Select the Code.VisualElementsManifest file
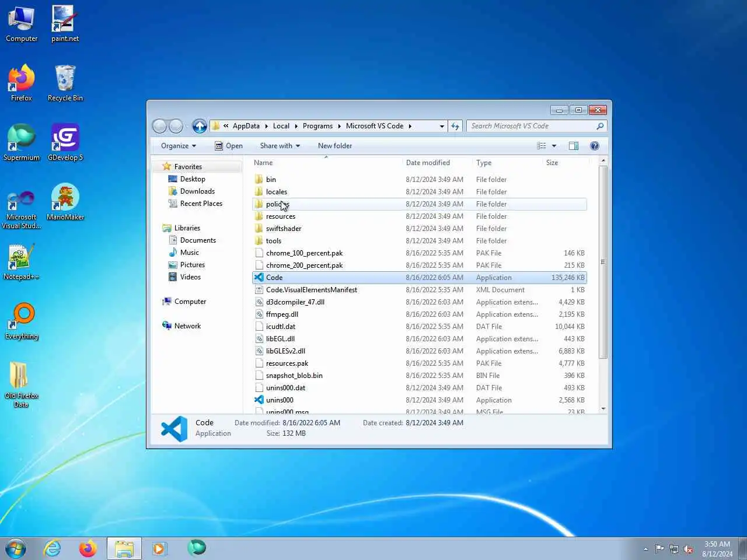 tap(312, 290)
